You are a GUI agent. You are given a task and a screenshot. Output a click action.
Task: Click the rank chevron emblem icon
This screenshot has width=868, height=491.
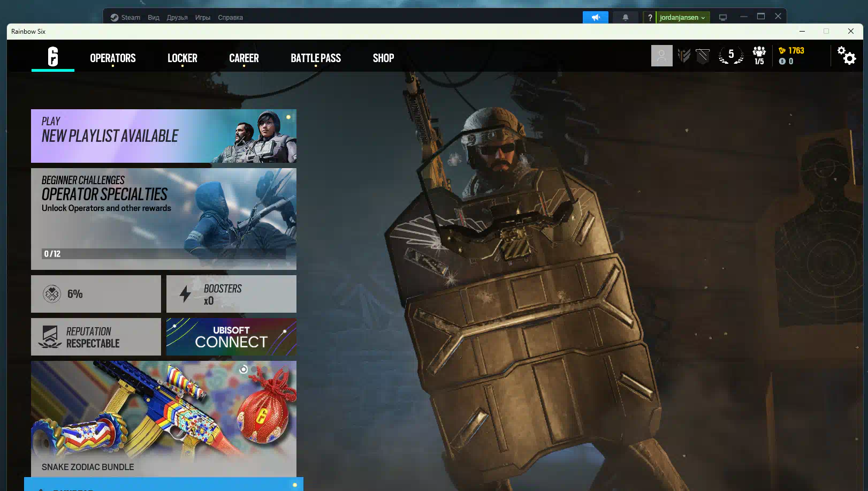tap(684, 56)
